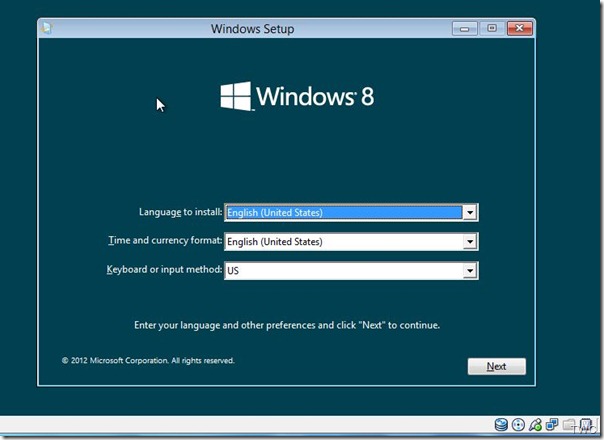Image resolution: width=604 pixels, height=440 pixels.
Task: Click the optical CD/DVD drive status icon
Action: 518,425
